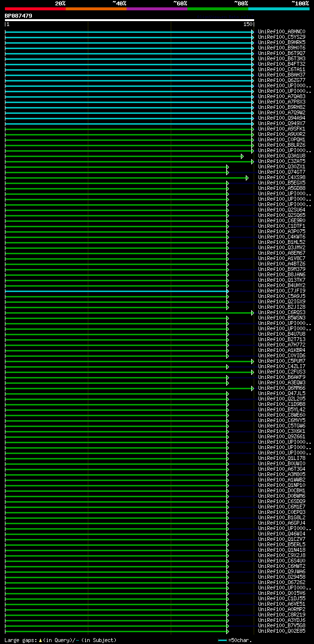Select label UniRef100_Q3A1U8
This screenshot has width=314, height=644.
[282, 156]
